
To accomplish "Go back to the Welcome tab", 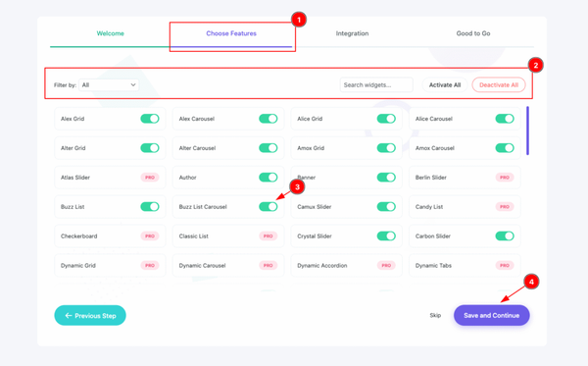I will [110, 33].
